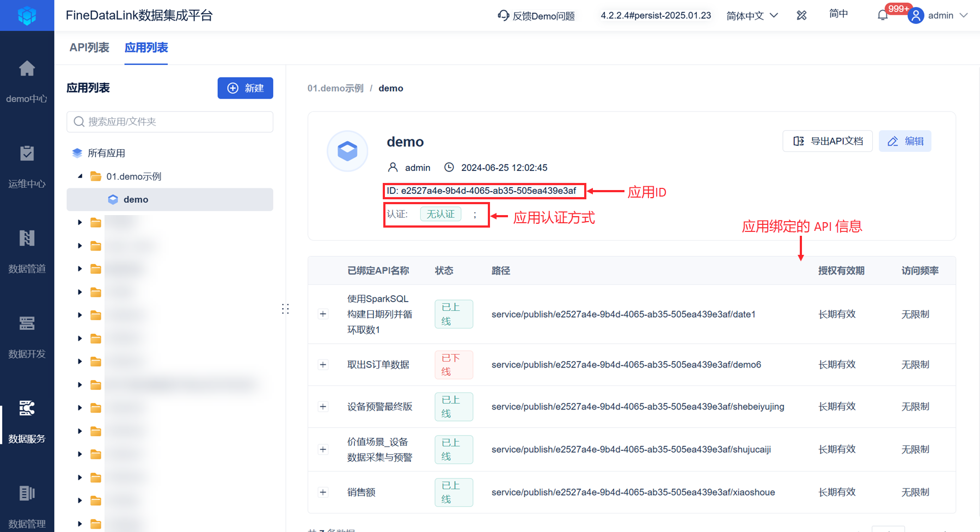Click the path ending in /date1

pyautogui.click(x=623, y=314)
